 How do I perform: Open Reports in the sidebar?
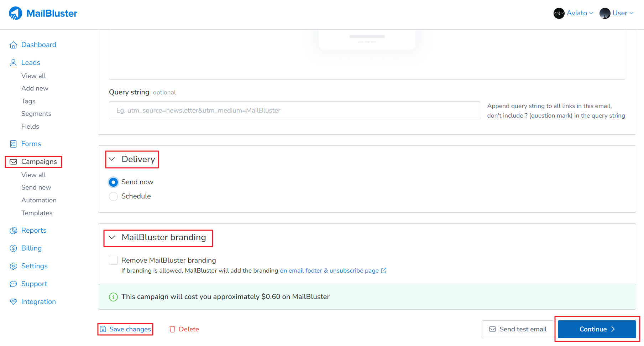point(34,231)
